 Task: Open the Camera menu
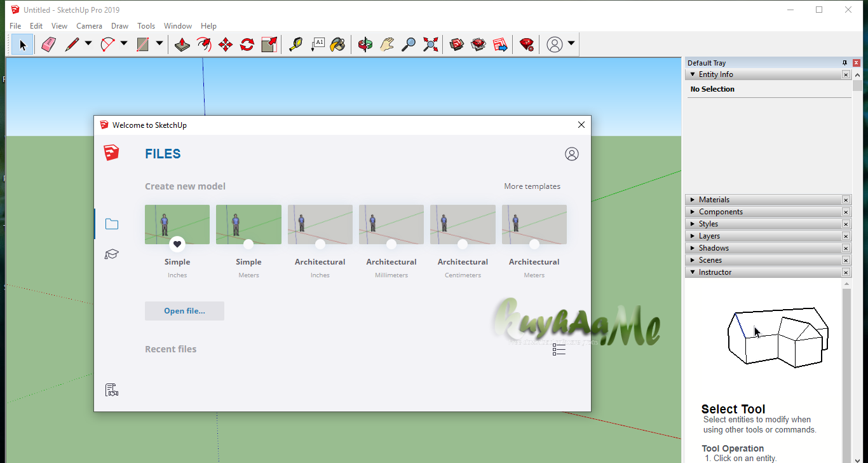tap(89, 26)
